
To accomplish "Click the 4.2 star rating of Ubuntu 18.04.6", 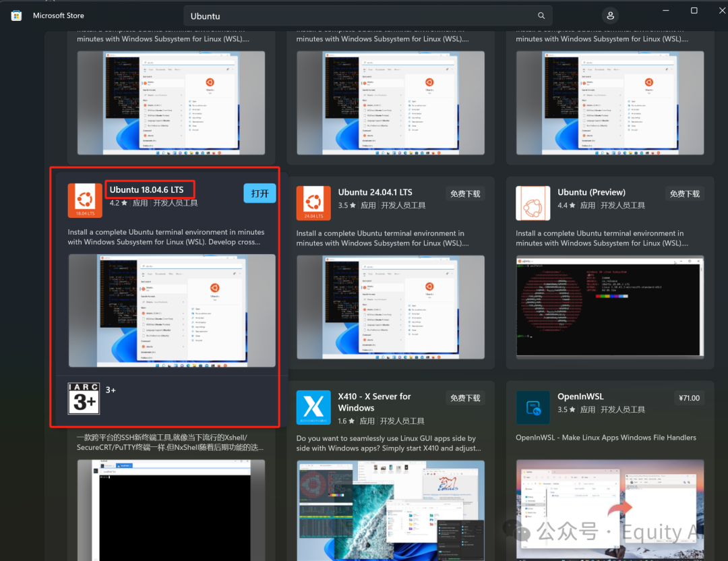I will (119, 203).
